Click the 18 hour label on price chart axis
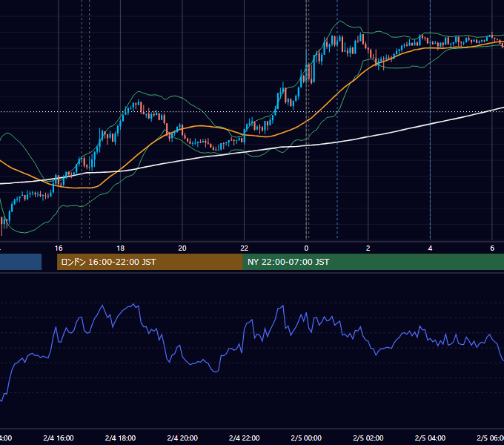The width and height of the screenshot is (504, 445). tap(121, 248)
